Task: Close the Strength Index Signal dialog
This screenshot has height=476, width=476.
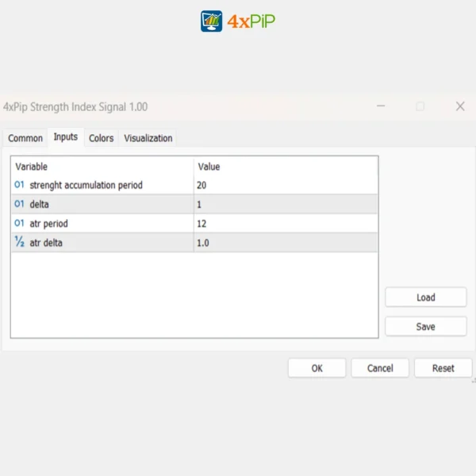Action: (459, 106)
